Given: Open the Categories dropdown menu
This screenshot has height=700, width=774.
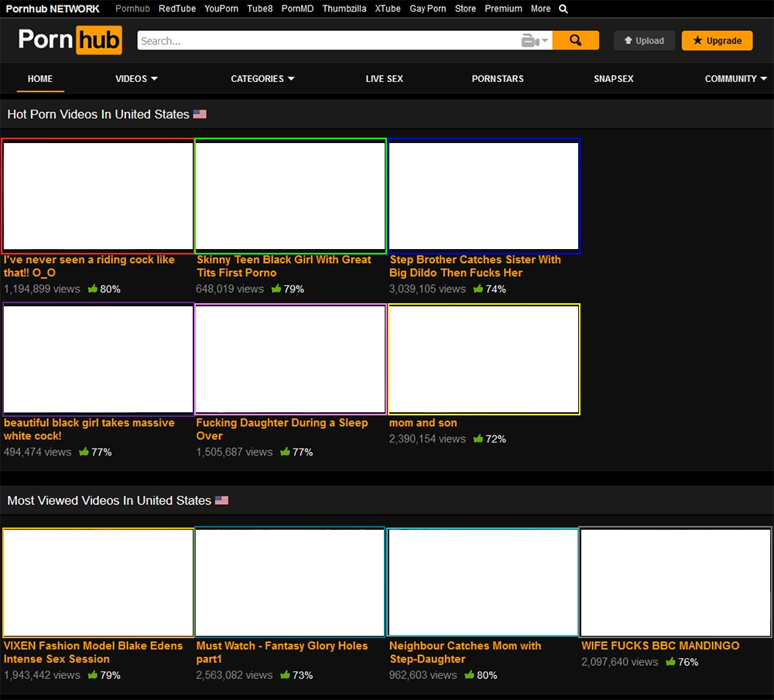Looking at the screenshot, I should pyautogui.click(x=262, y=79).
